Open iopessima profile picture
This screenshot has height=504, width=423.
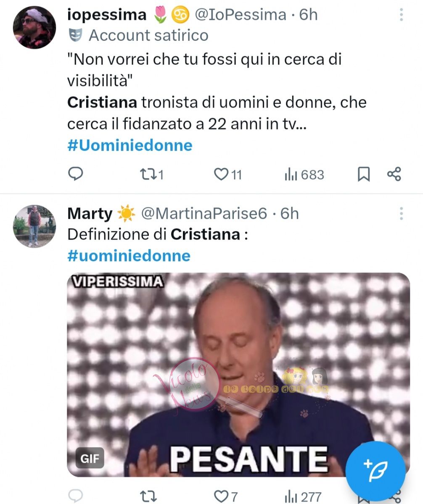pyautogui.click(x=34, y=28)
